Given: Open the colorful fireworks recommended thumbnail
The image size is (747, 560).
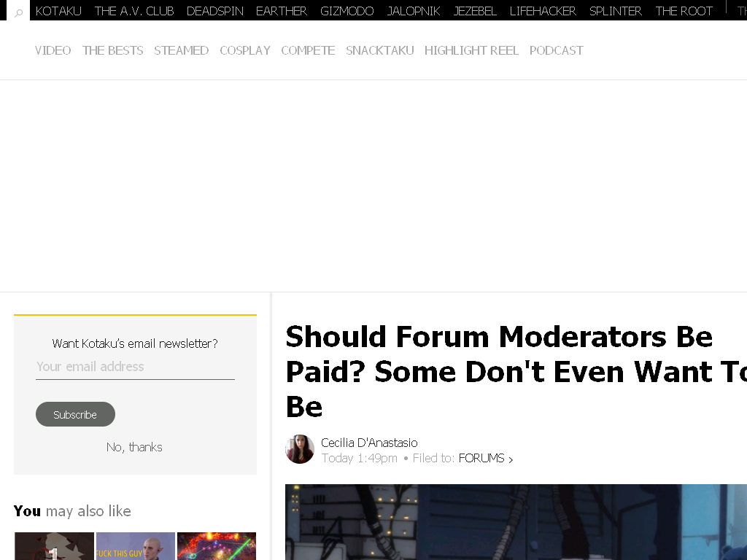Looking at the screenshot, I should point(217,546).
